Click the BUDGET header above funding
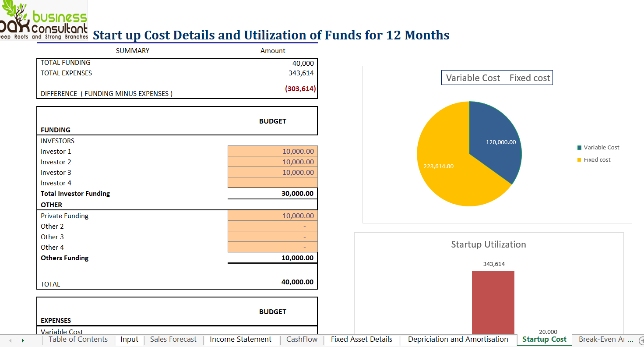Image resolution: width=644 pixels, height=347 pixels. [x=273, y=121]
